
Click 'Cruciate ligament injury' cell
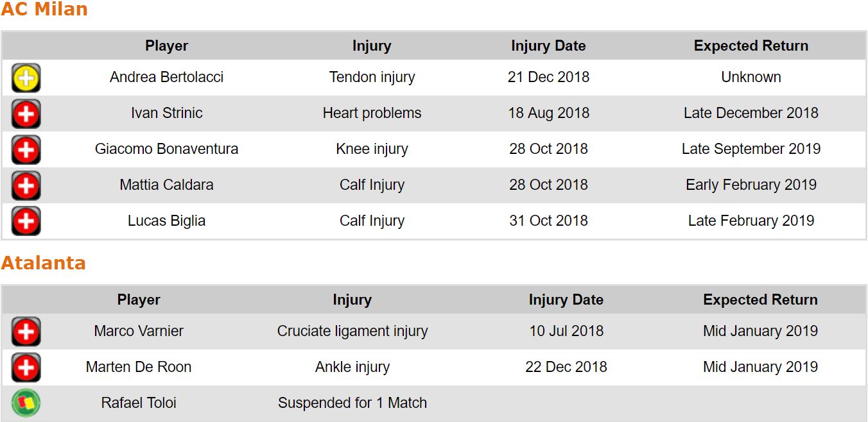coord(352,332)
